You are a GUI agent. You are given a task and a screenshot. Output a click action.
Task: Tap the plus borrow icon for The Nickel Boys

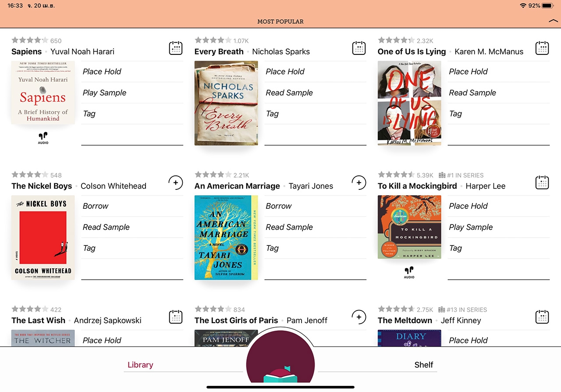[176, 182]
